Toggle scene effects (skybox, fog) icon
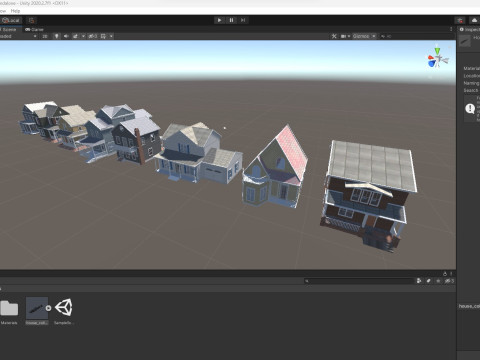The image size is (480, 360). [x=75, y=36]
